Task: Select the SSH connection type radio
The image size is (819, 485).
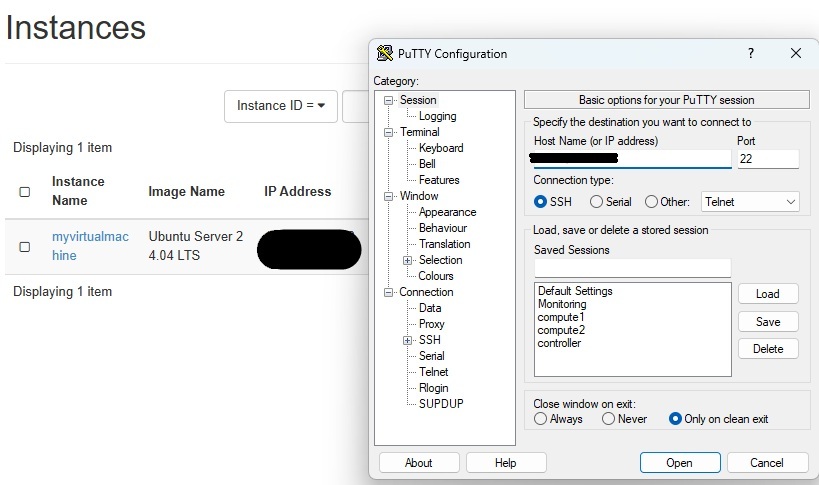Action: [x=541, y=202]
